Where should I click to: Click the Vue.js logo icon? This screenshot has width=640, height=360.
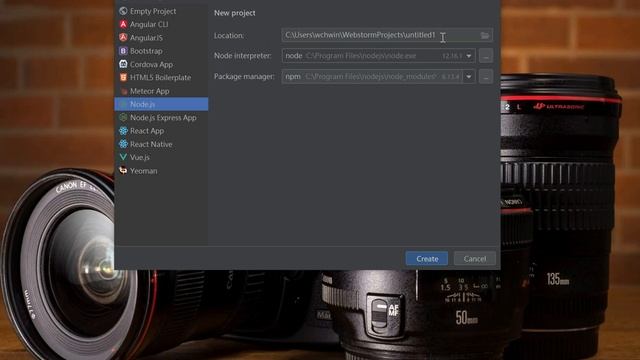click(123, 157)
